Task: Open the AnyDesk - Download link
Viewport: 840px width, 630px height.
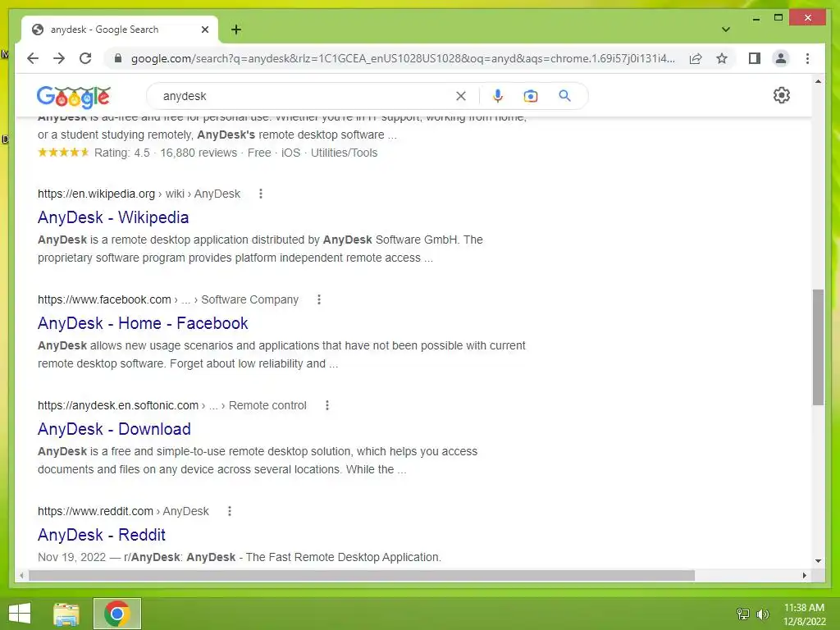Action: [114, 429]
